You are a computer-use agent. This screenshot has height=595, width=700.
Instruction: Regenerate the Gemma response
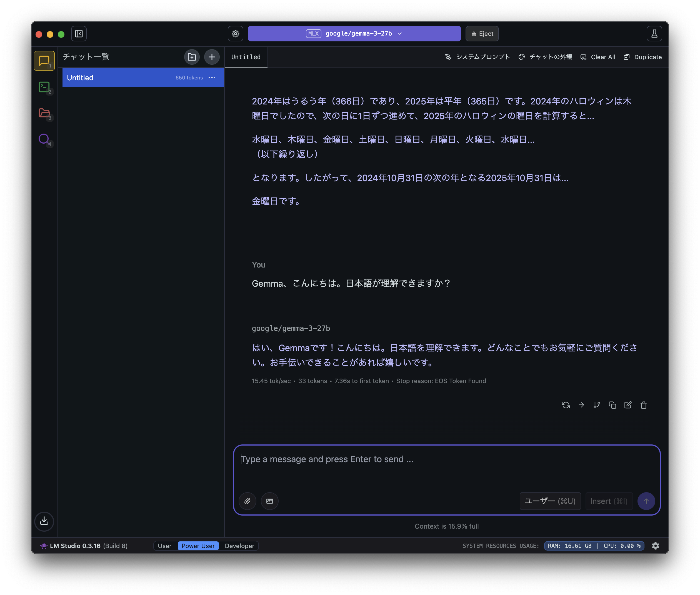click(x=566, y=405)
